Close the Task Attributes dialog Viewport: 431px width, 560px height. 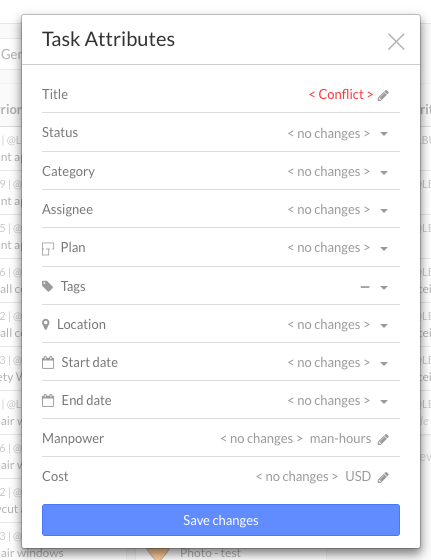pos(396,42)
